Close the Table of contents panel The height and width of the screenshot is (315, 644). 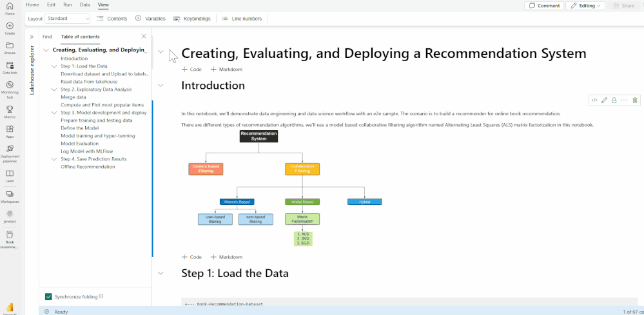pos(144,37)
